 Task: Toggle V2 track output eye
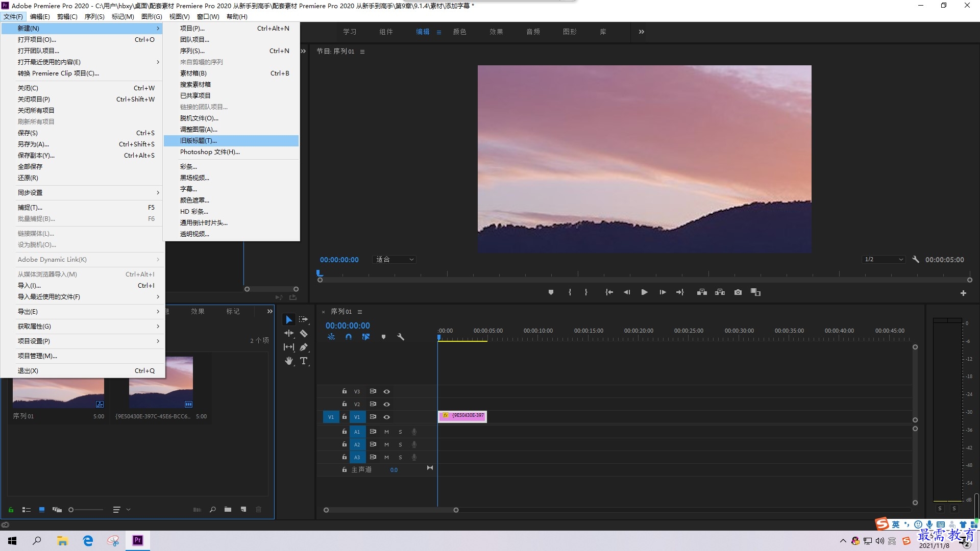(387, 404)
